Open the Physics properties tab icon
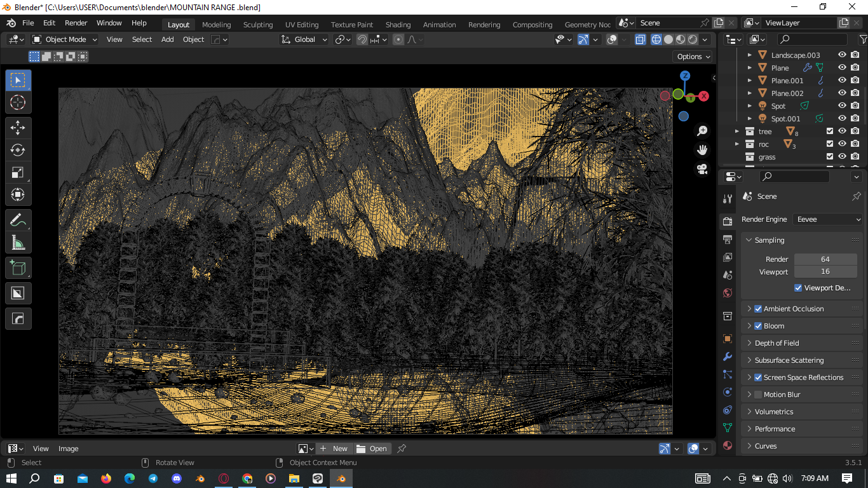The width and height of the screenshot is (868, 488). tap(728, 392)
